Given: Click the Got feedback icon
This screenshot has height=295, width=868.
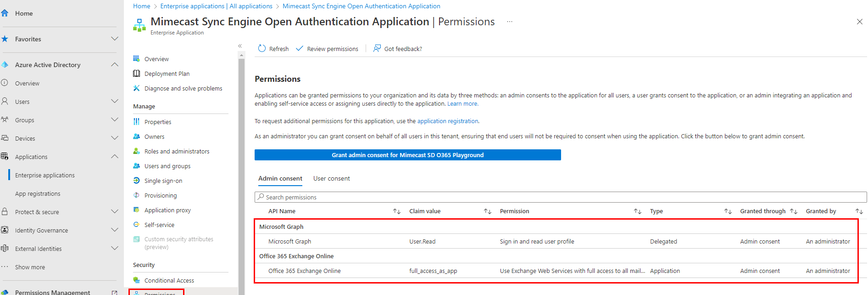Looking at the screenshot, I should click(377, 49).
